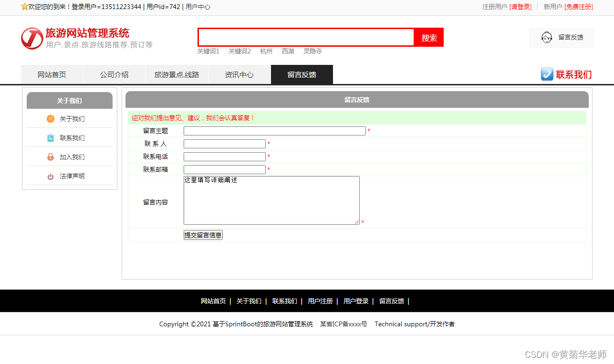Image resolution: width=614 pixels, height=364 pixels.
Task: Click the gray 留言反馈 panel header
Action: click(x=357, y=100)
